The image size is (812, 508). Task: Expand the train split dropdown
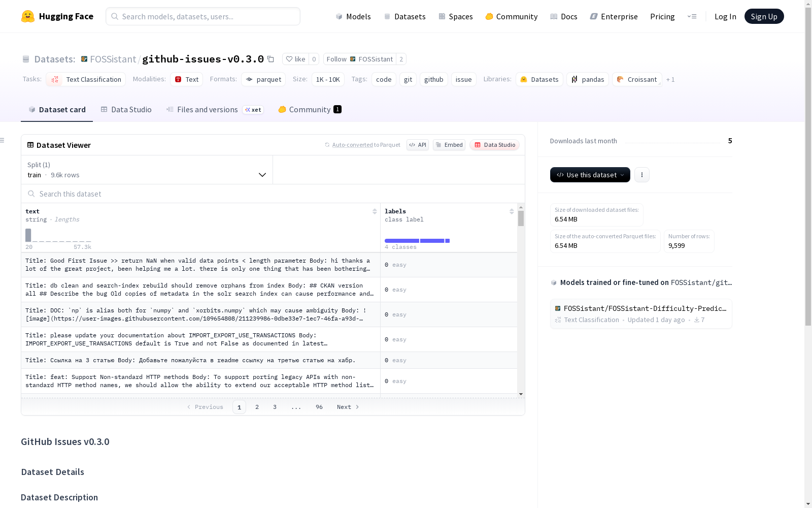pos(147,170)
